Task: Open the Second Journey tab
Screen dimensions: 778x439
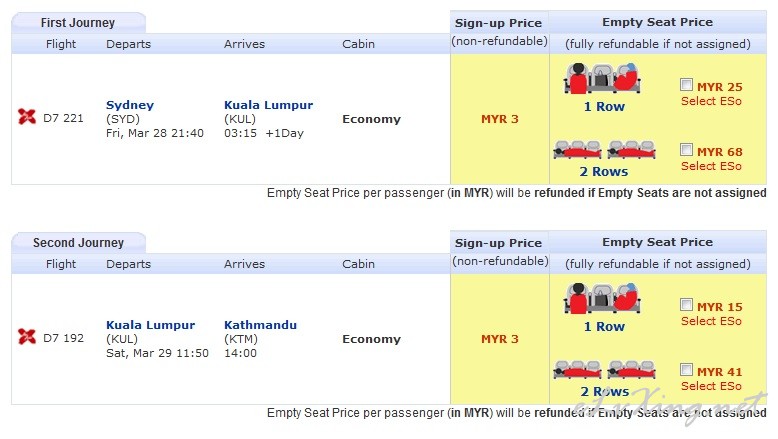Action: tap(78, 243)
